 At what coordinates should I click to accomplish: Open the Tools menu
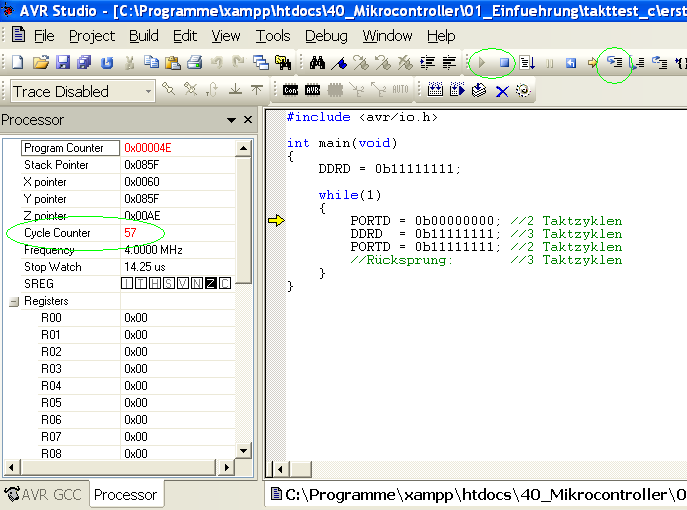tap(273, 36)
